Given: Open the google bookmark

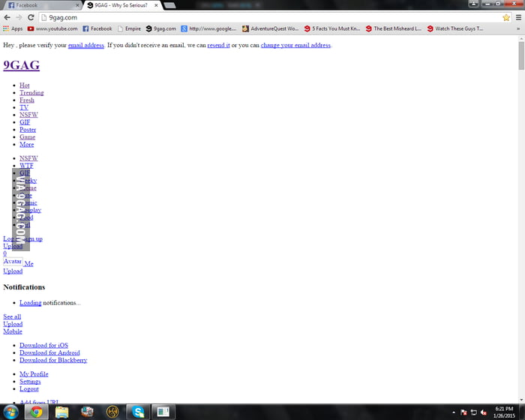Looking at the screenshot, I should (x=208, y=28).
